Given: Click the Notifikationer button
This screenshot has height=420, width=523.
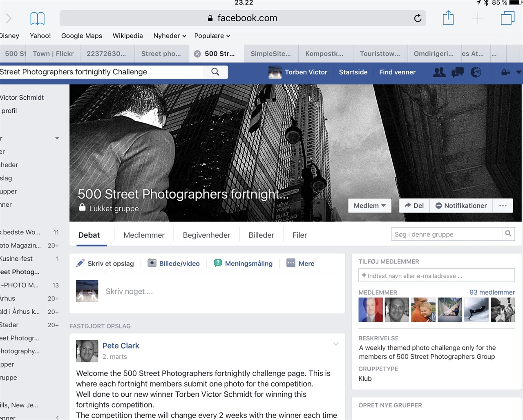Looking at the screenshot, I should coord(461,206).
